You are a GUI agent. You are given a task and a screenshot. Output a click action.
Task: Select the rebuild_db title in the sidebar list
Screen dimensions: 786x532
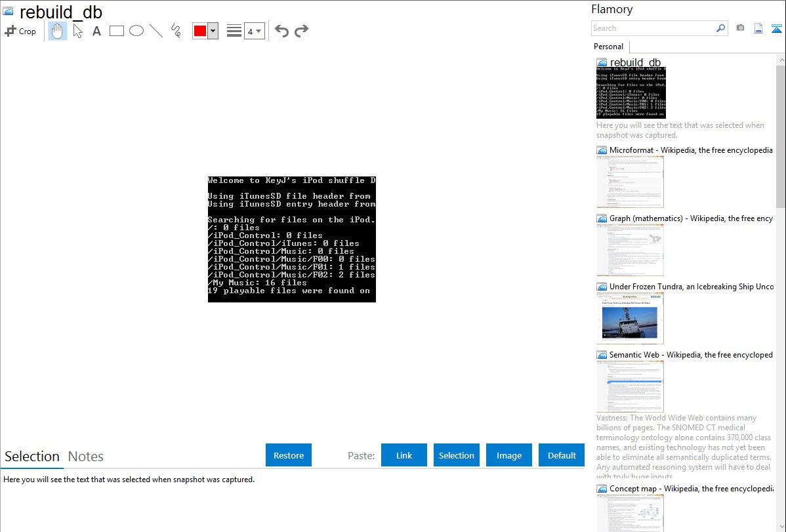[635, 63]
